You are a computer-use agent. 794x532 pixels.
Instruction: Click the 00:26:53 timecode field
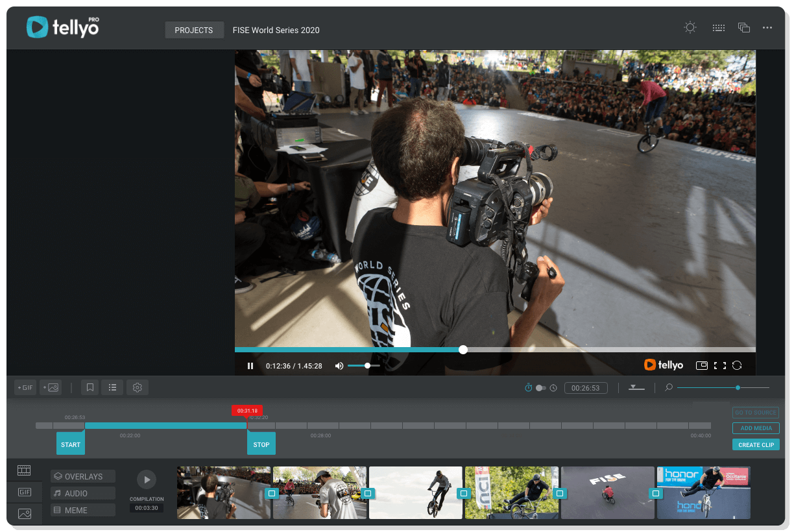point(586,388)
